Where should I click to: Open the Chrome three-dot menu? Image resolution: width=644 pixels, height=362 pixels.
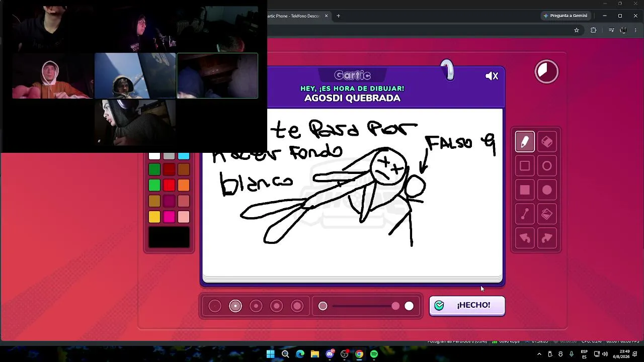click(x=635, y=30)
